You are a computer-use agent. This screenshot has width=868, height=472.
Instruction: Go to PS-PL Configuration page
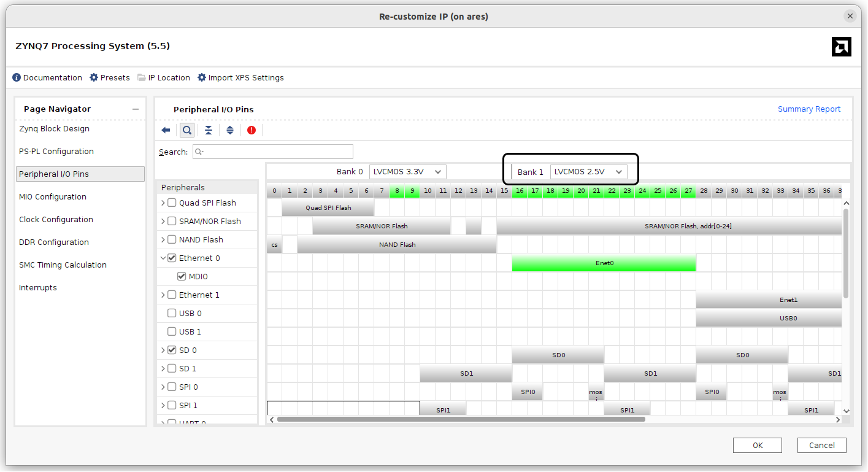pyautogui.click(x=56, y=152)
